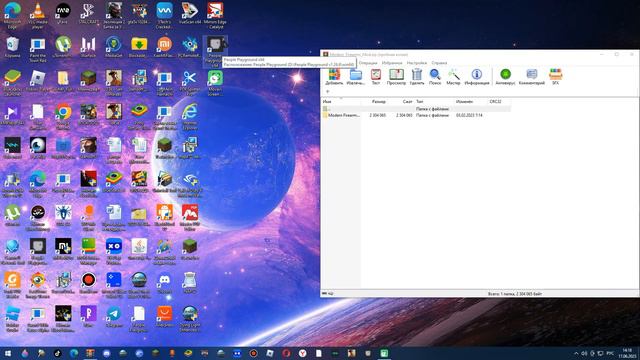Select the Bandicam red record desktop icon
The image size is (640, 360).
(x=89, y=283)
